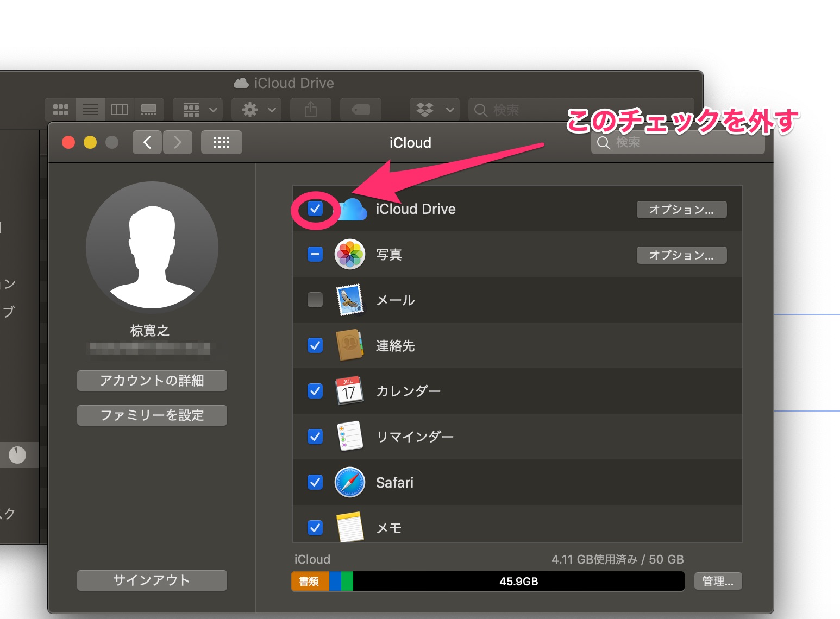The width and height of the screenshot is (840, 619).
Task: Enable the メール checkbox
Action: (315, 300)
